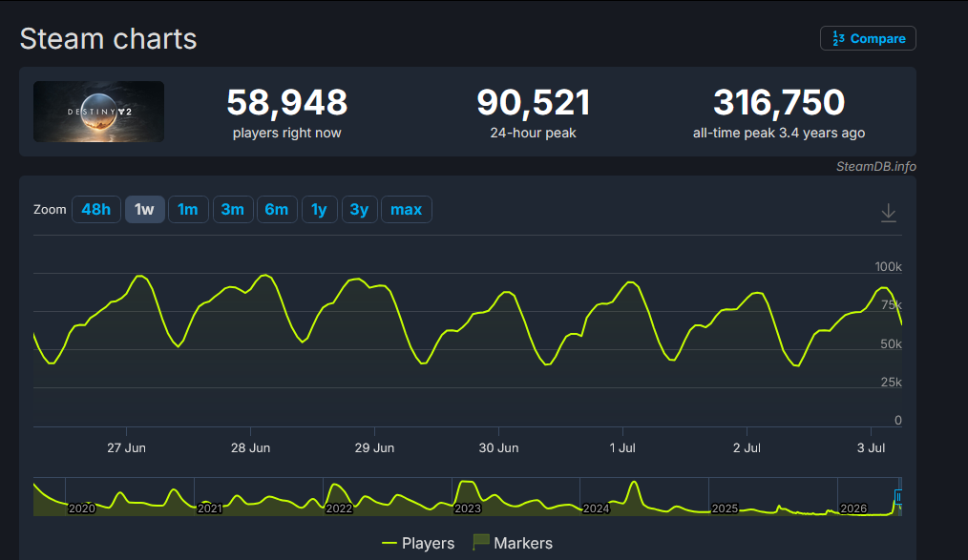Click the SteamDB.info credit text

click(x=876, y=167)
